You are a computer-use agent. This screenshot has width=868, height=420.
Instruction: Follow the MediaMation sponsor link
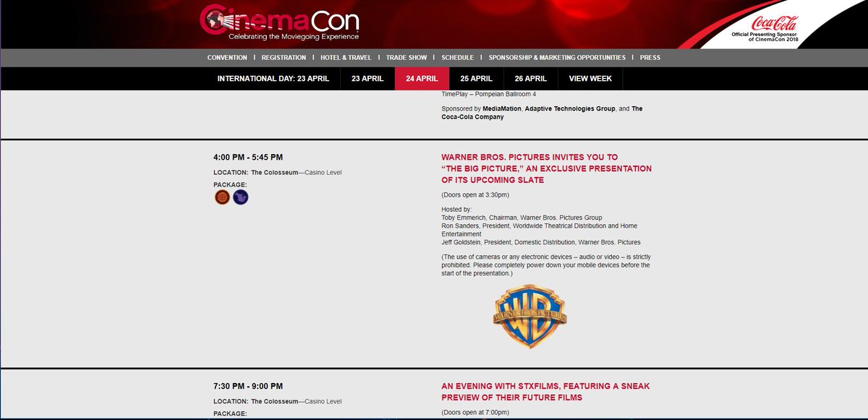(502, 108)
